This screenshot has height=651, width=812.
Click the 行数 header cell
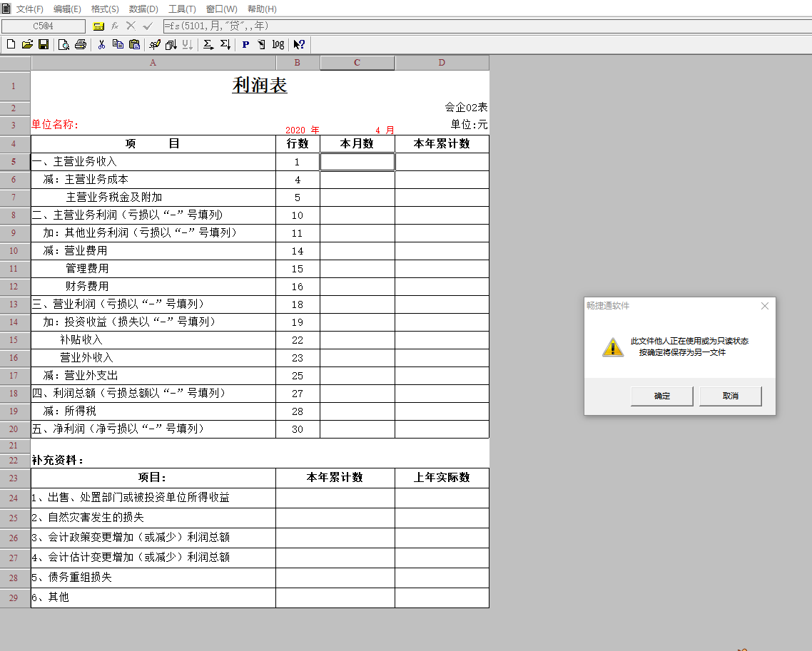click(x=298, y=144)
